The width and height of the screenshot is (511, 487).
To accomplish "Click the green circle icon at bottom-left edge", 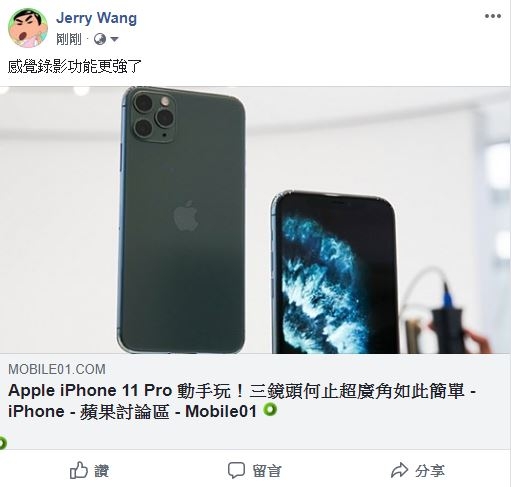I will (x=3, y=443).
